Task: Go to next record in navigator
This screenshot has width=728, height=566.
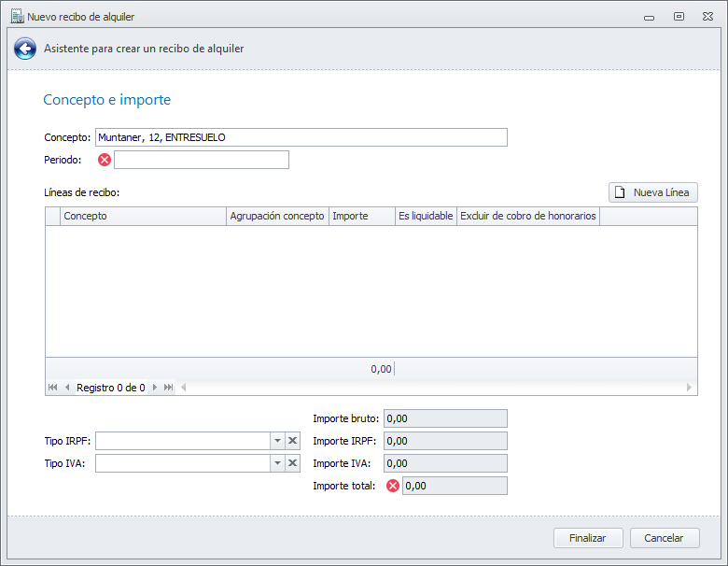Action: pos(155,387)
